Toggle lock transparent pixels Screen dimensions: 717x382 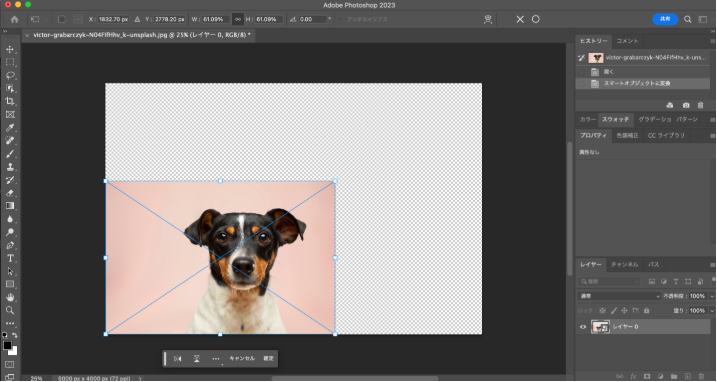point(602,311)
